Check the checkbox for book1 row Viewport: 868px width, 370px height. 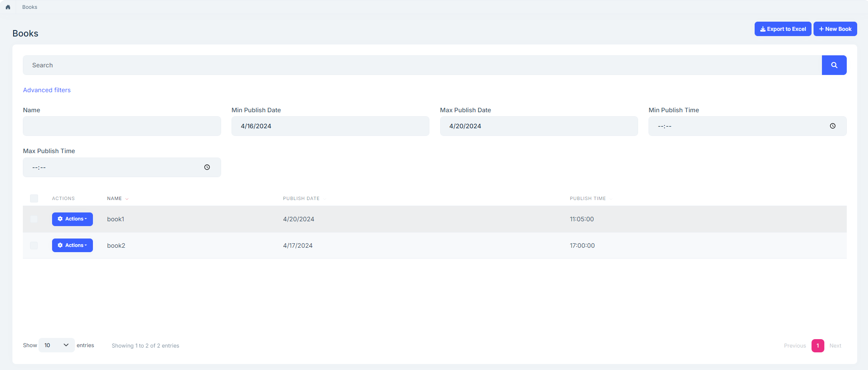pyautogui.click(x=34, y=219)
